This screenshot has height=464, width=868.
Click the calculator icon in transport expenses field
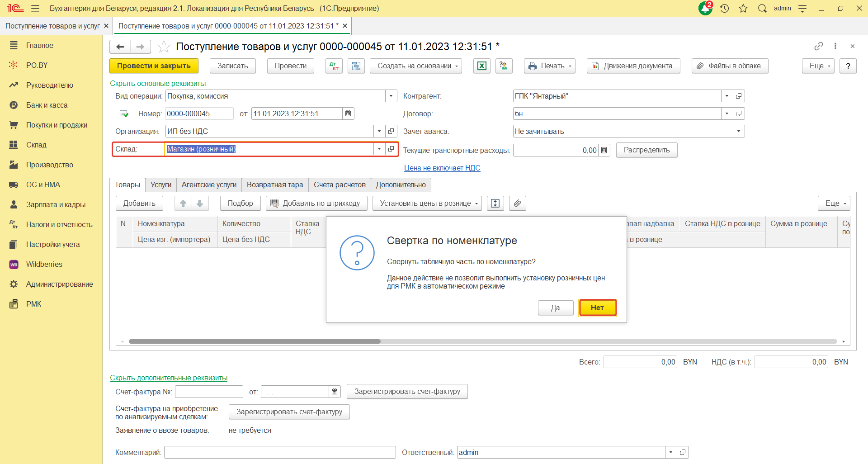point(604,150)
